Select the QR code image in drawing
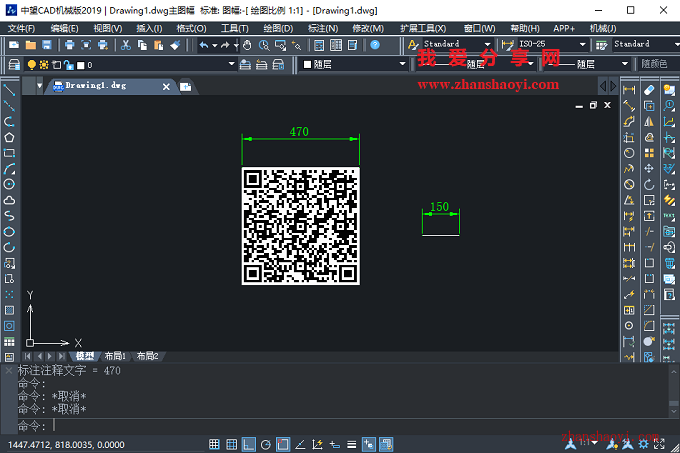The width and height of the screenshot is (680, 453). pyautogui.click(x=301, y=226)
